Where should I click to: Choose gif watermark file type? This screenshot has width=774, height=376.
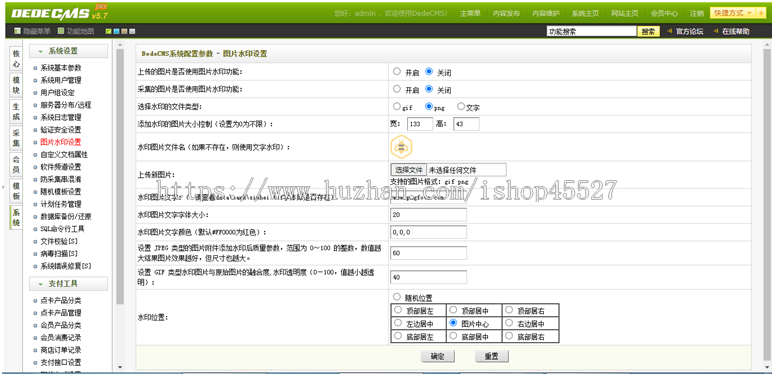coord(397,106)
